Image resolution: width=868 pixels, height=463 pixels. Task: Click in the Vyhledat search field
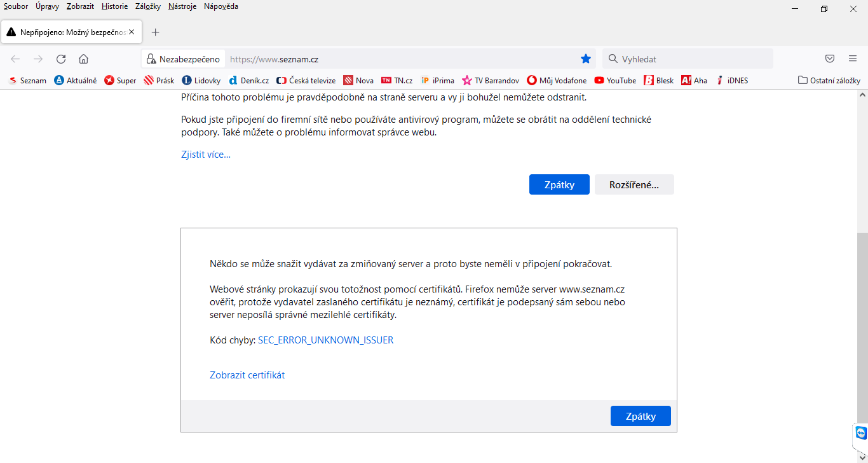coord(693,59)
